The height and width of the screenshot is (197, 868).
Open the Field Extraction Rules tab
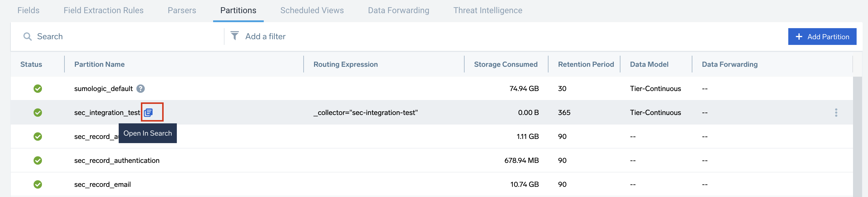point(103,10)
